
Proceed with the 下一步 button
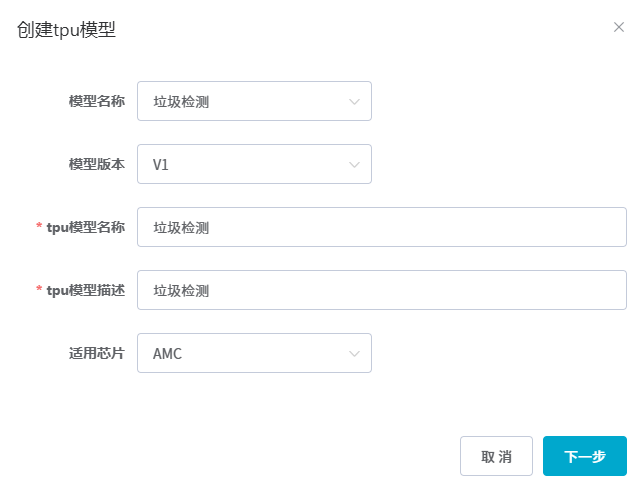coord(584,456)
